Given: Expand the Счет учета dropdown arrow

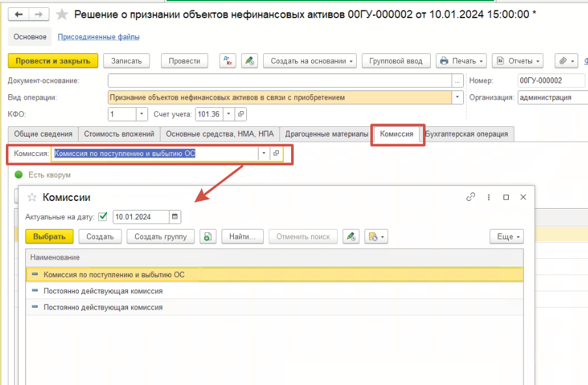Looking at the screenshot, I should (x=229, y=114).
